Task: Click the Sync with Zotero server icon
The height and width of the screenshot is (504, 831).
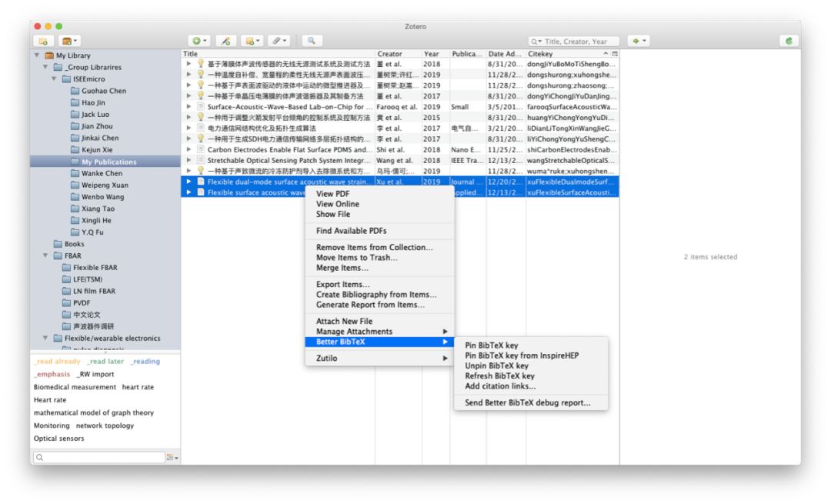Action: pyautogui.click(x=789, y=41)
